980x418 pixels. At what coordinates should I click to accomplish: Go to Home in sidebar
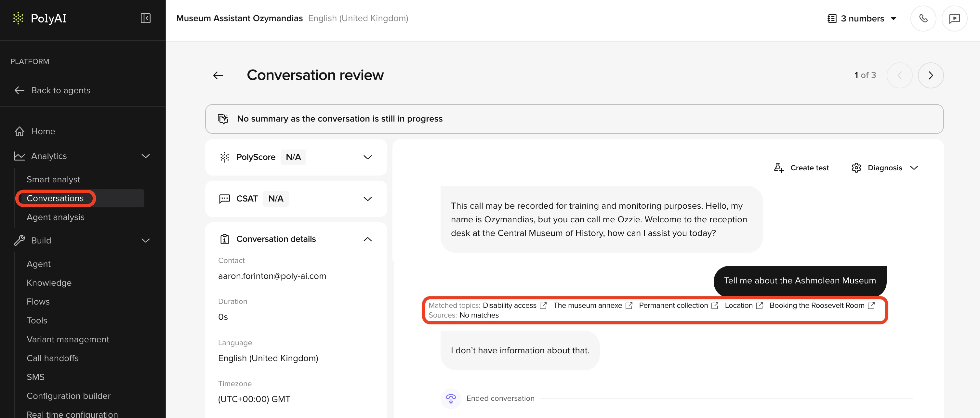coord(43,131)
